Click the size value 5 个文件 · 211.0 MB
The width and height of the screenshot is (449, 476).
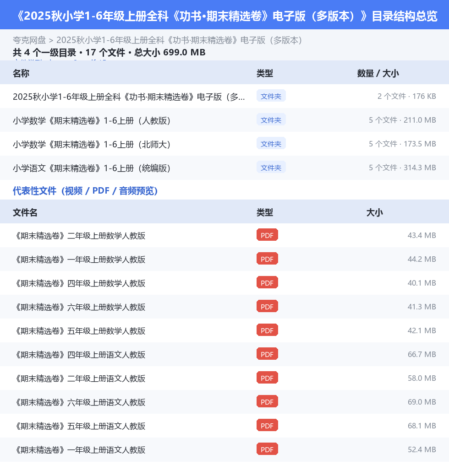click(402, 120)
